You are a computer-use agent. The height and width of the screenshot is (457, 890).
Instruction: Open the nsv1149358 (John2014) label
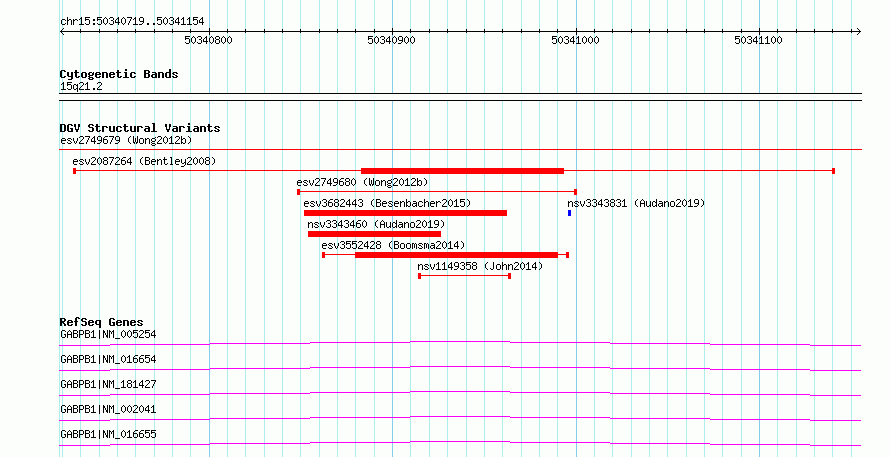tap(480, 266)
